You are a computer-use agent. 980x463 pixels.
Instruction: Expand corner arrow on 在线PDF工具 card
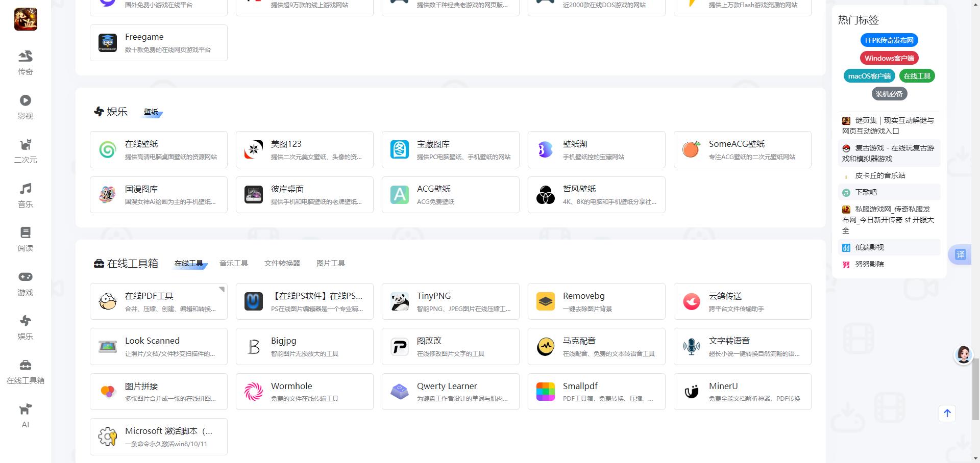(x=222, y=289)
